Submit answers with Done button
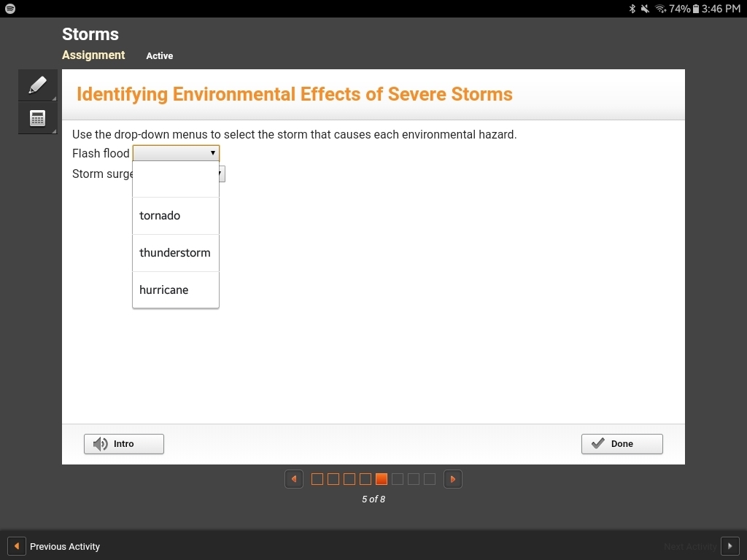The width and height of the screenshot is (747, 560). tap(622, 444)
